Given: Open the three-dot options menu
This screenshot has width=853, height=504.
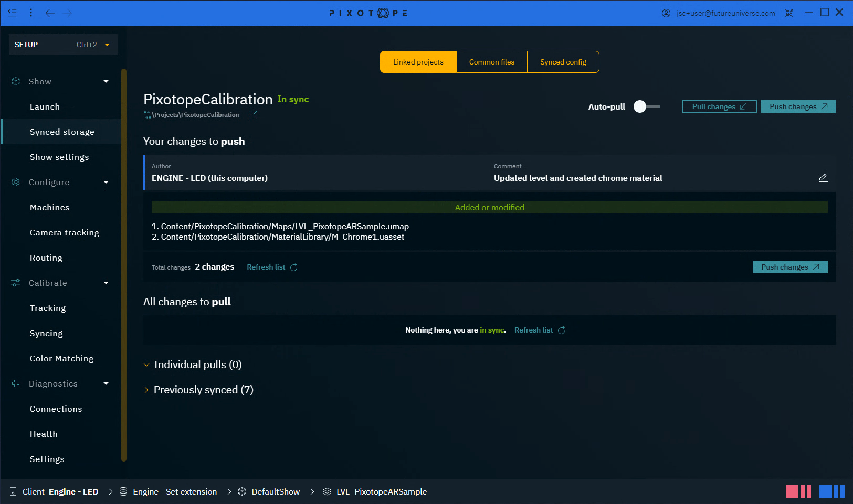Looking at the screenshot, I should tap(31, 13).
